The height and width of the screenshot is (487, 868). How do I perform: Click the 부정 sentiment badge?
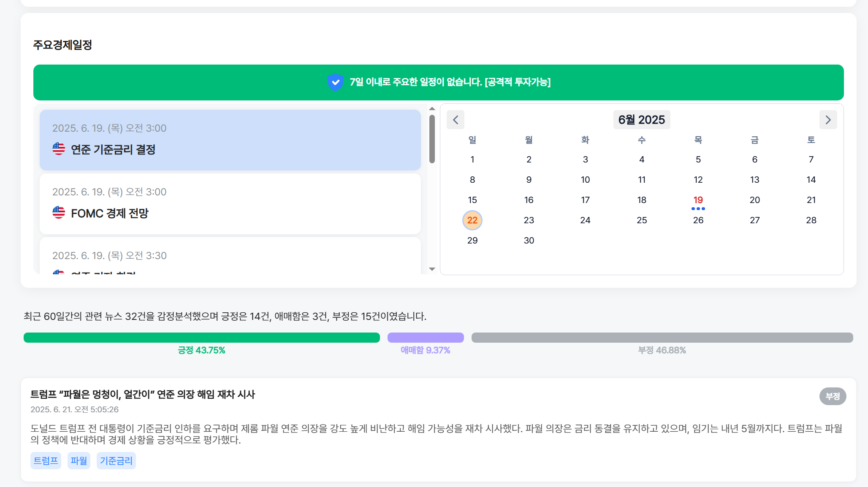click(x=833, y=396)
